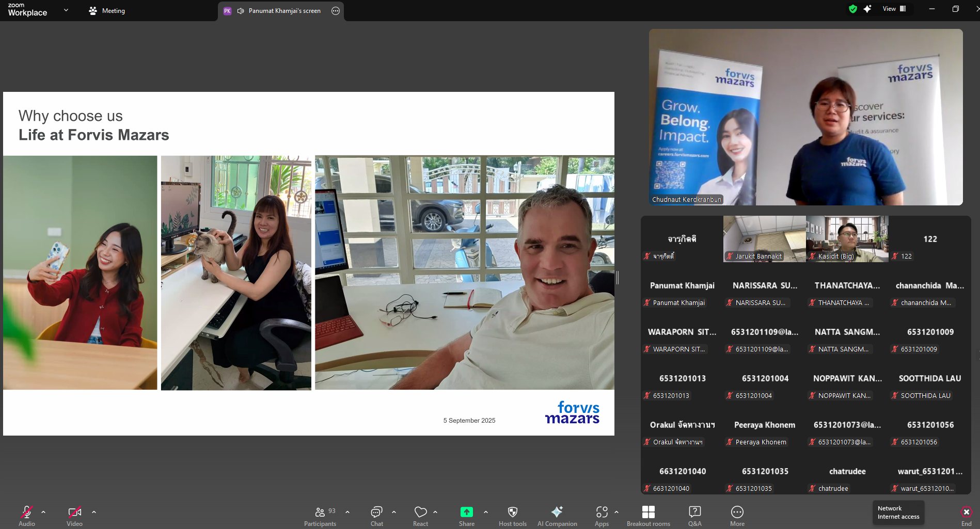Expand the video options arrow
The height and width of the screenshot is (529, 980).
94,512
